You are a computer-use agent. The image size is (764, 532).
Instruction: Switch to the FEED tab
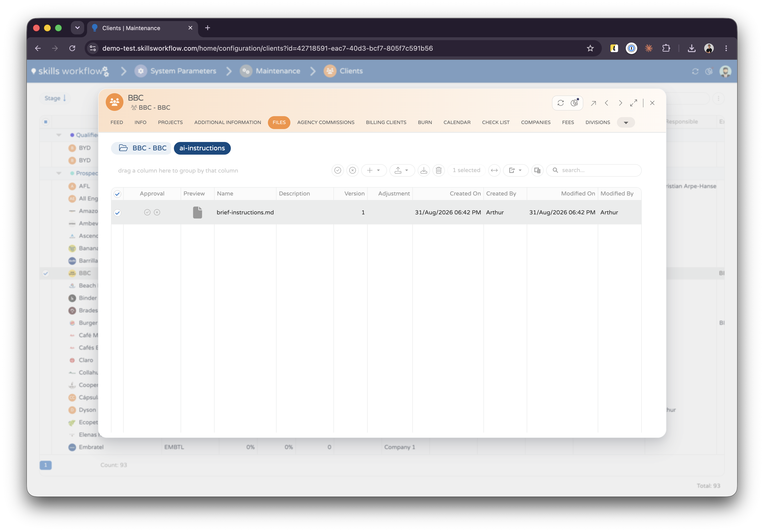[x=116, y=122]
